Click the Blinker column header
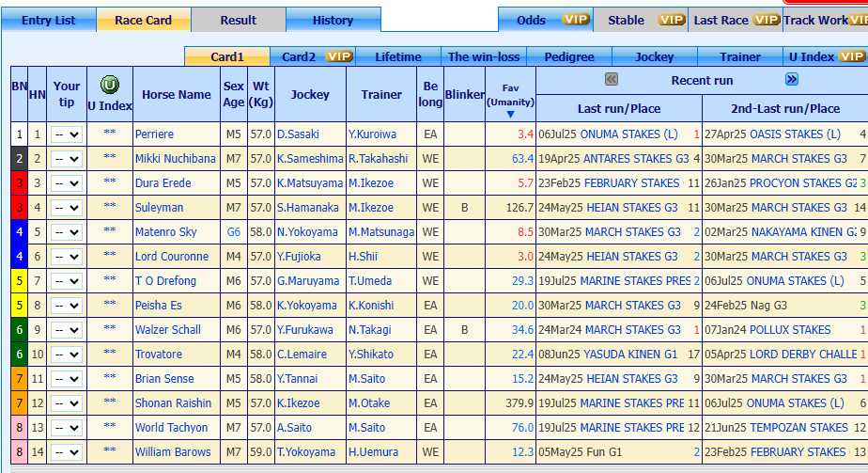The image size is (868, 473). [464, 95]
